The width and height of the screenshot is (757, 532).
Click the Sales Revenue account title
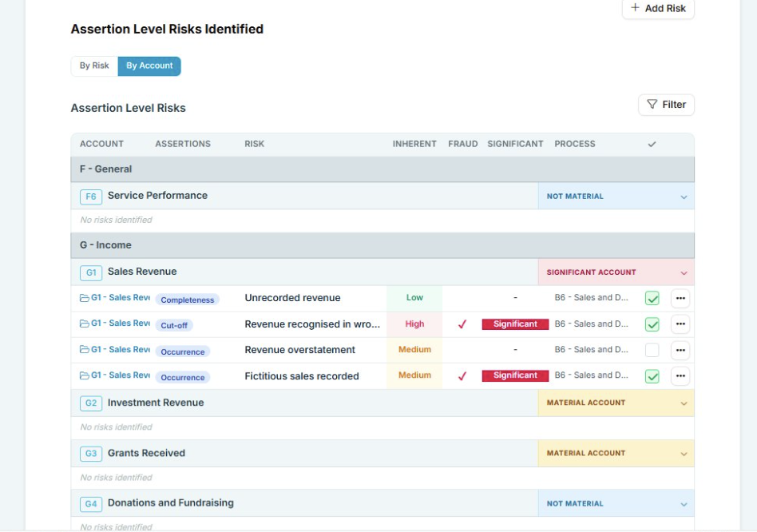[x=142, y=272]
